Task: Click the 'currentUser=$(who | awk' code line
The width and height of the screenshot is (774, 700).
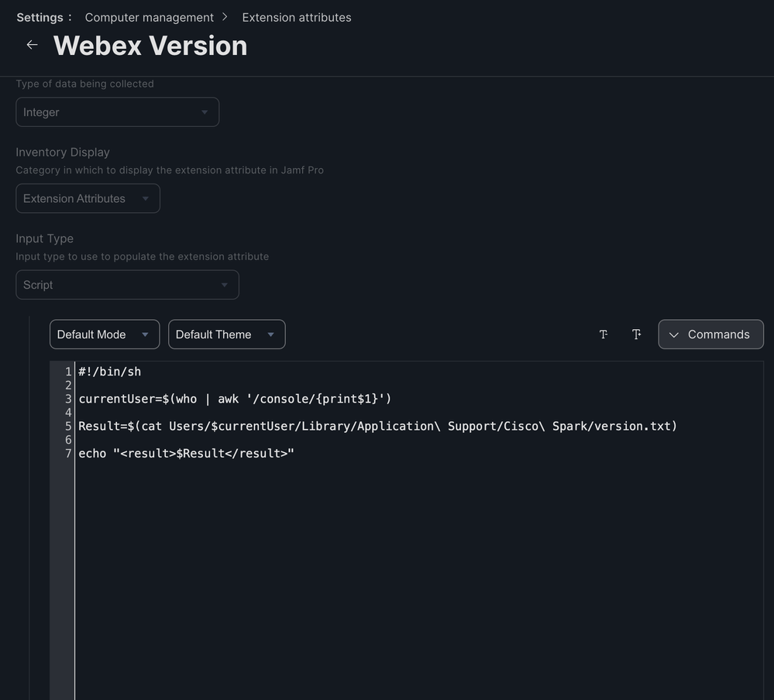Action: (235, 399)
